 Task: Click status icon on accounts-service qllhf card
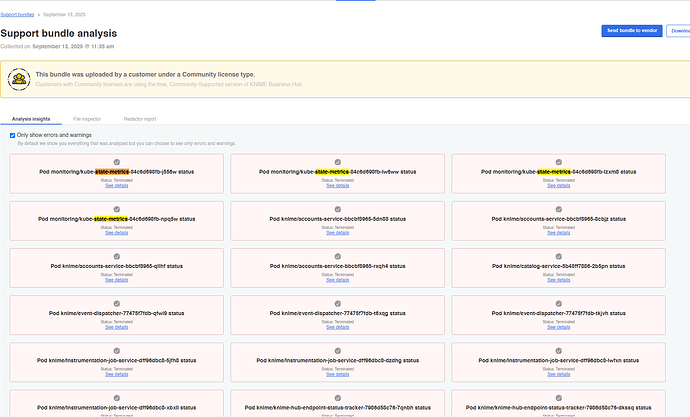[x=117, y=256]
